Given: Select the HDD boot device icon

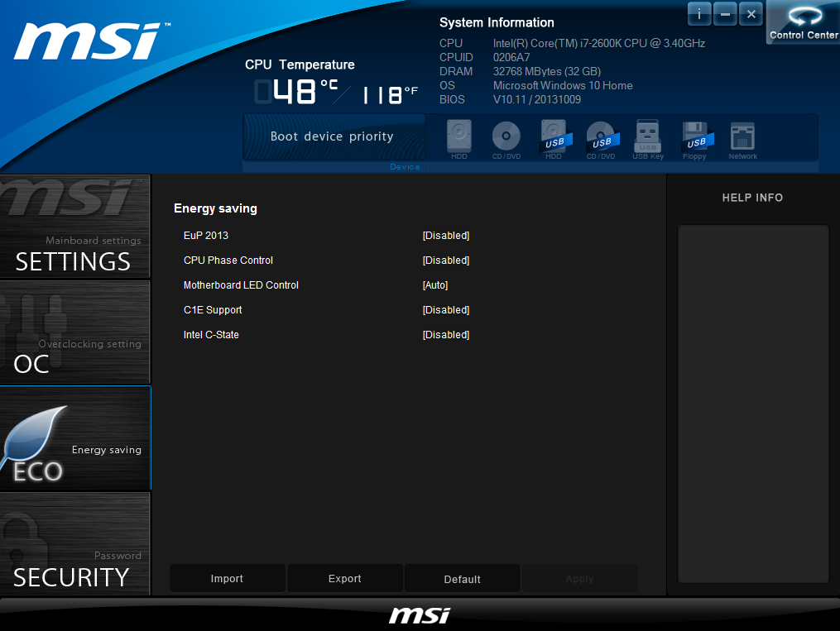Looking at the screenshot, I should 459,139.
